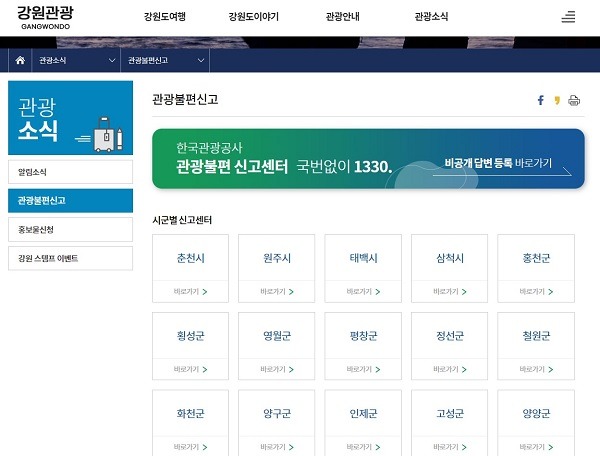Click the arrow under 춘천시 바로가기

205,292
